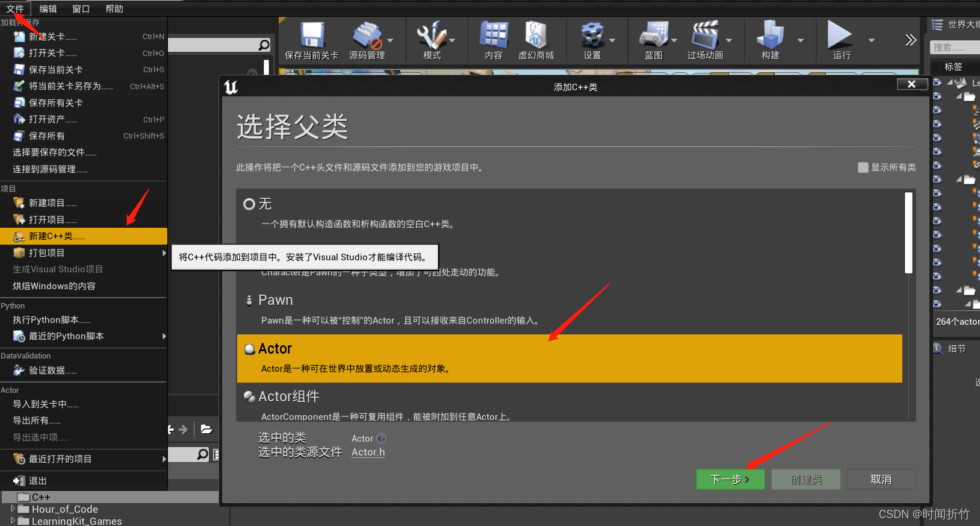980x526 pixels.
Task: Choose 最近打开的项目 submenu
Action: 84,459
